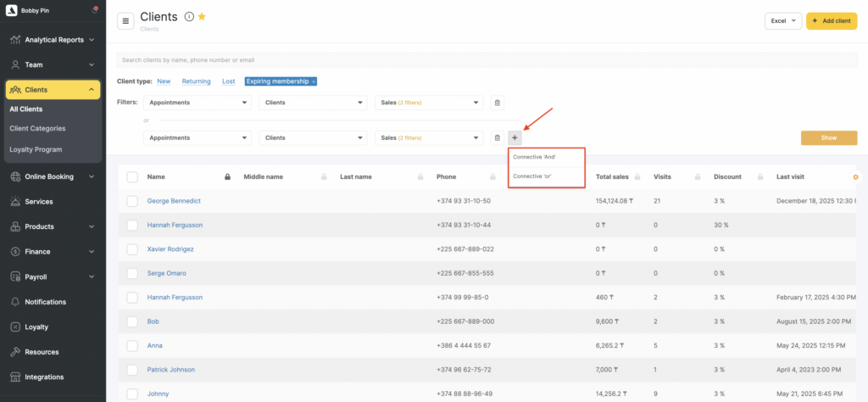868x402 pixels.
Task: Click the Add client button
Action: tap(831, 21)
